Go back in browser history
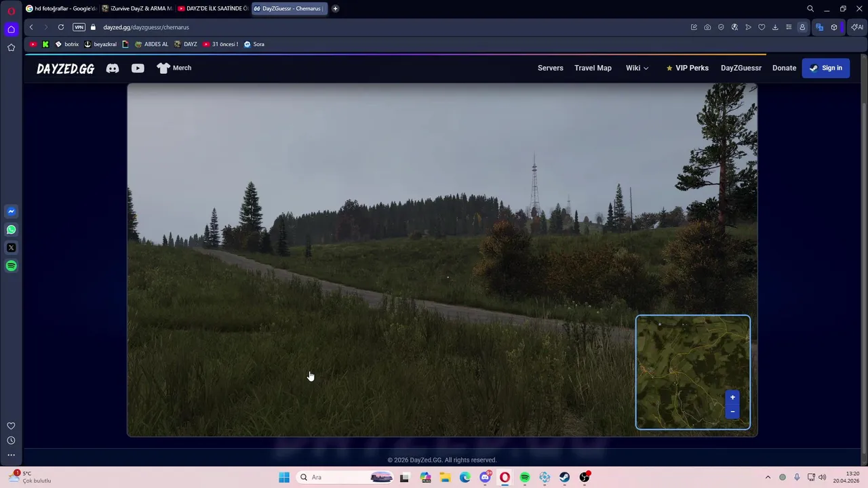 point(31,27)
